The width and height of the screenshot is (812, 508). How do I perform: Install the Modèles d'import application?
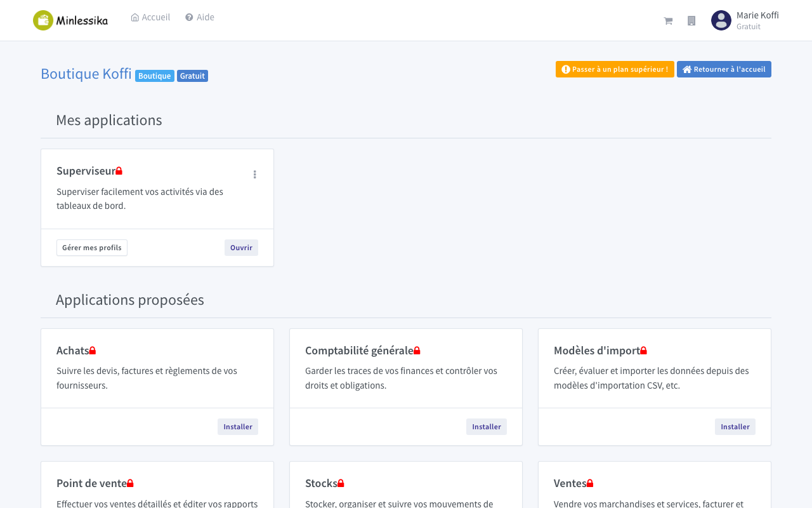[735, 427]
